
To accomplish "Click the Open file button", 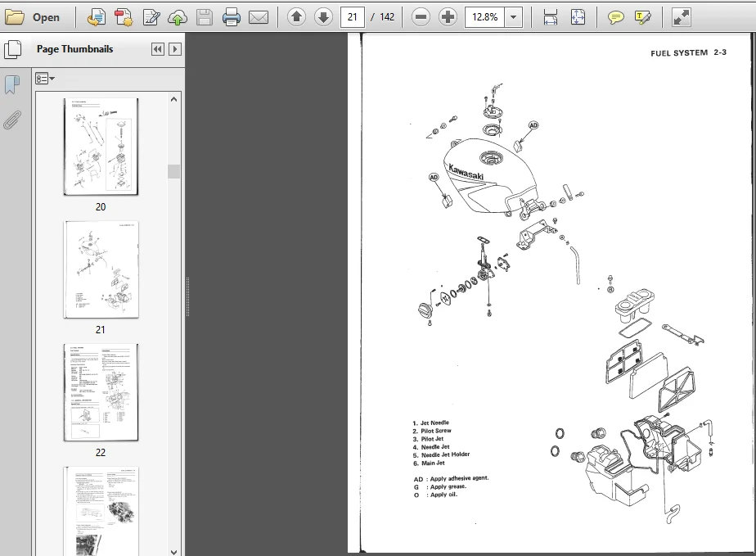I will tap(32, 17).
